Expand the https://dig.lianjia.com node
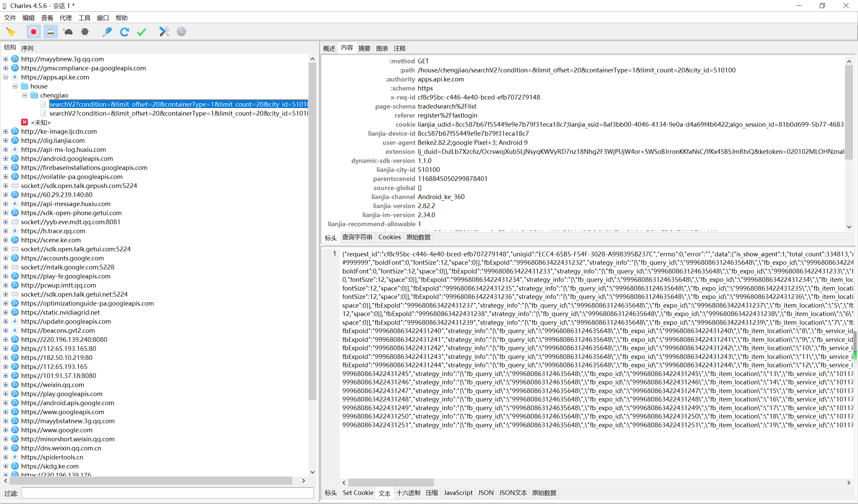Image resolution: width=858 pixels, height=504 pixels. [6, 140]
